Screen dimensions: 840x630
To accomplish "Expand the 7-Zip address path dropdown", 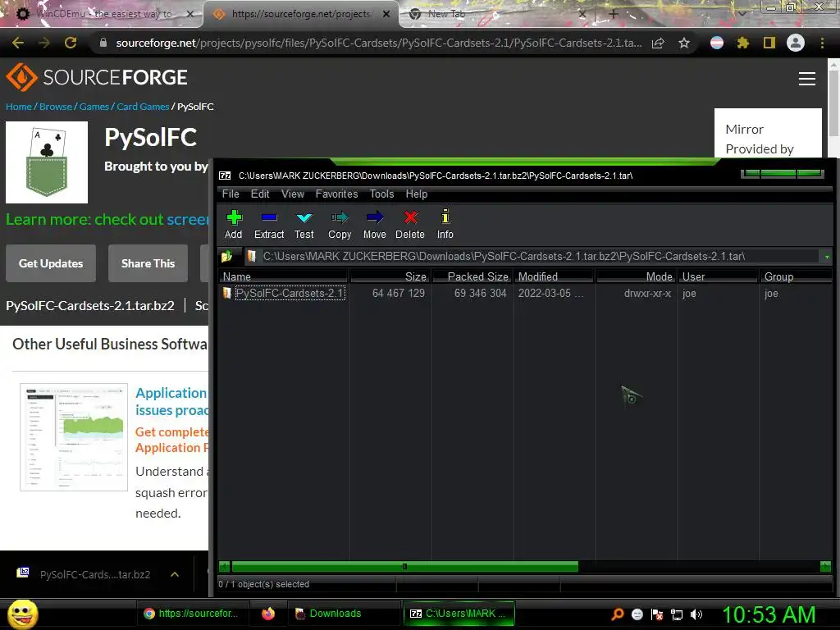I will pos(827,257).
